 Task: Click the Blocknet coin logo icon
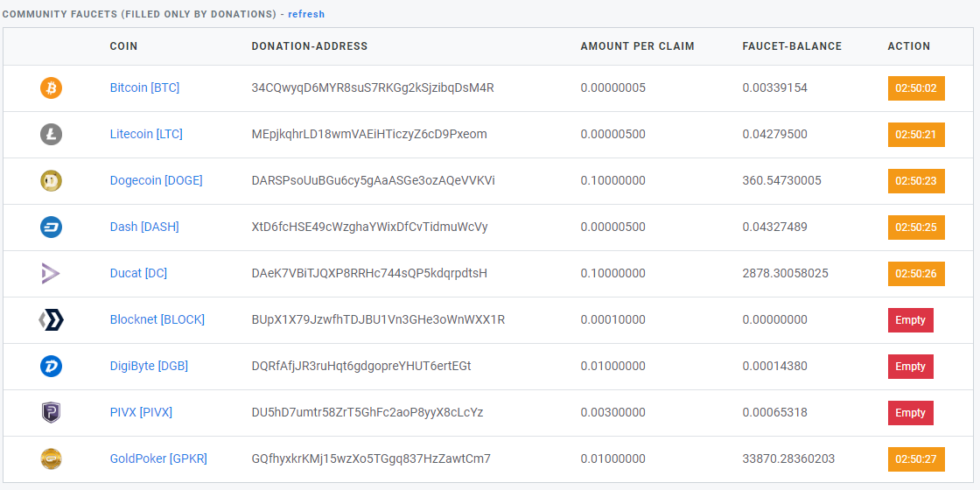[52, 320]
